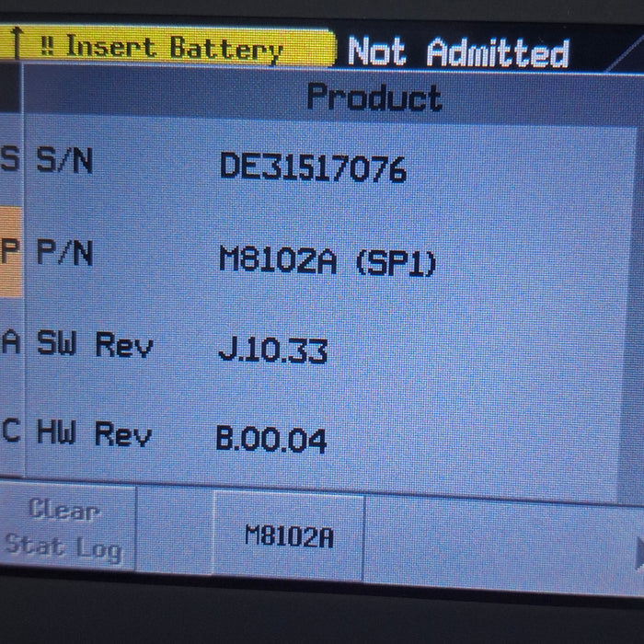
Task: Select the P/N row label
Action: (64, 252)
